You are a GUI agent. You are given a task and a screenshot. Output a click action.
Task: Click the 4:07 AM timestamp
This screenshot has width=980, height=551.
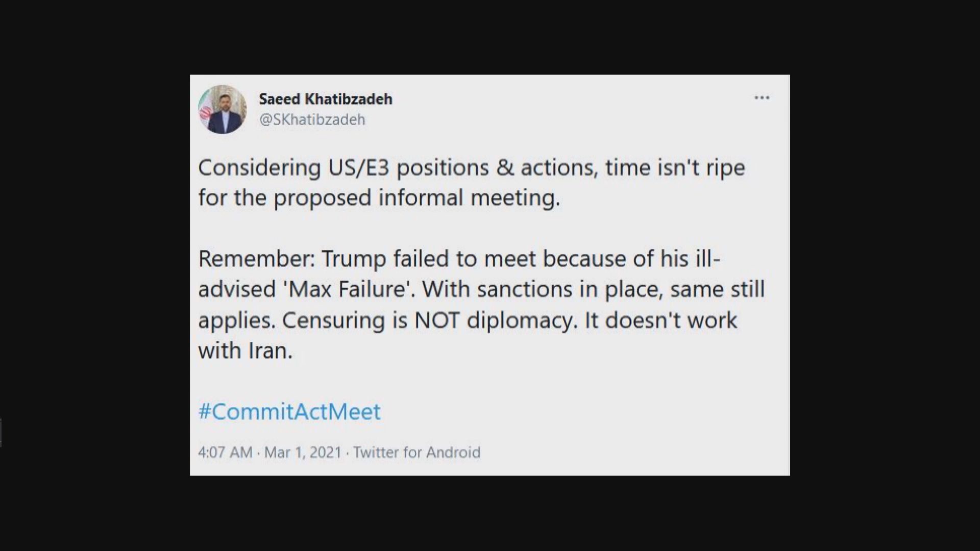point(225,453)
